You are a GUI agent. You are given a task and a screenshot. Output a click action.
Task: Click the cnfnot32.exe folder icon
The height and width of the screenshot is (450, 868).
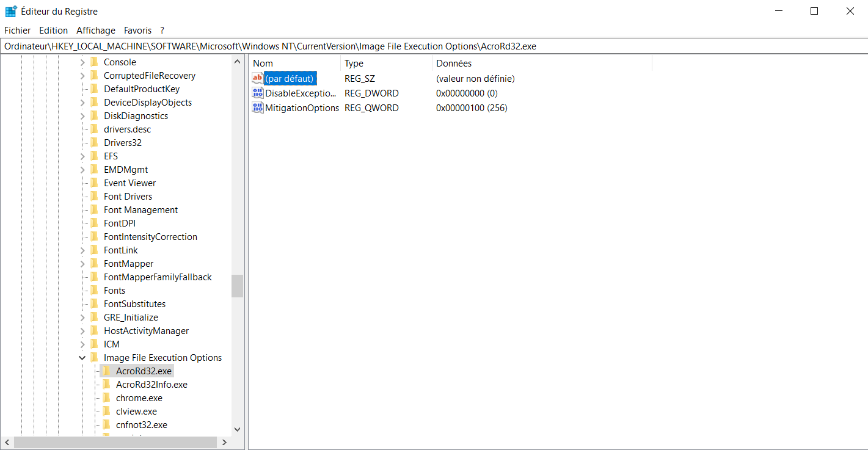[x=106, y=425]
